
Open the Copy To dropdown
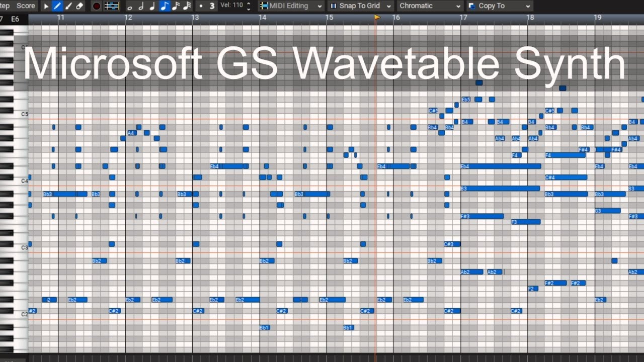tap(500, 6)
